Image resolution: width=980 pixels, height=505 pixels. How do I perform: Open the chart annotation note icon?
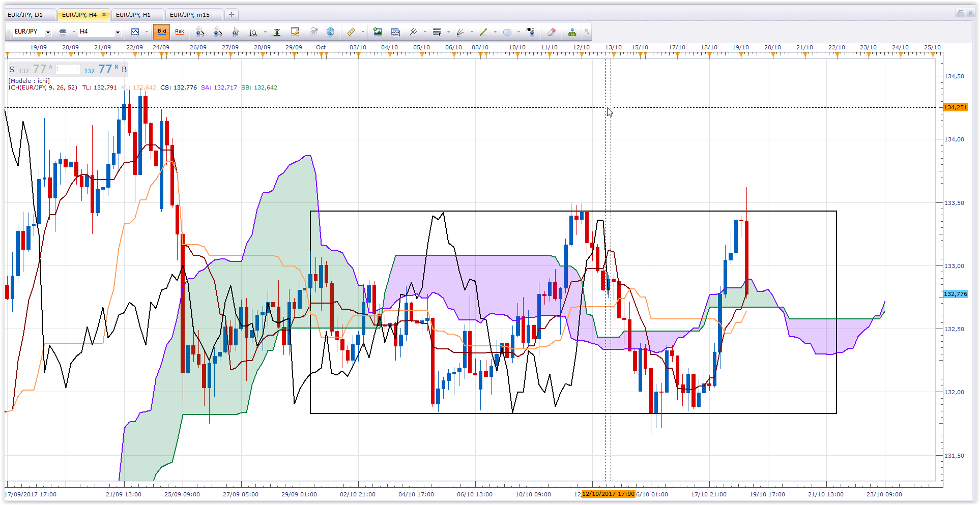coord(295,32)
